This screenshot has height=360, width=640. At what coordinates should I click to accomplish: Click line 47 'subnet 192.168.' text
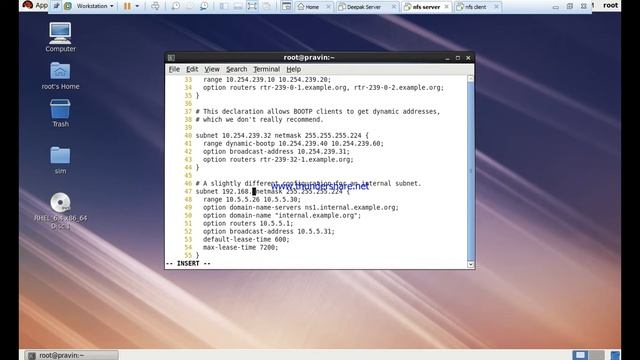click(224, 191)
